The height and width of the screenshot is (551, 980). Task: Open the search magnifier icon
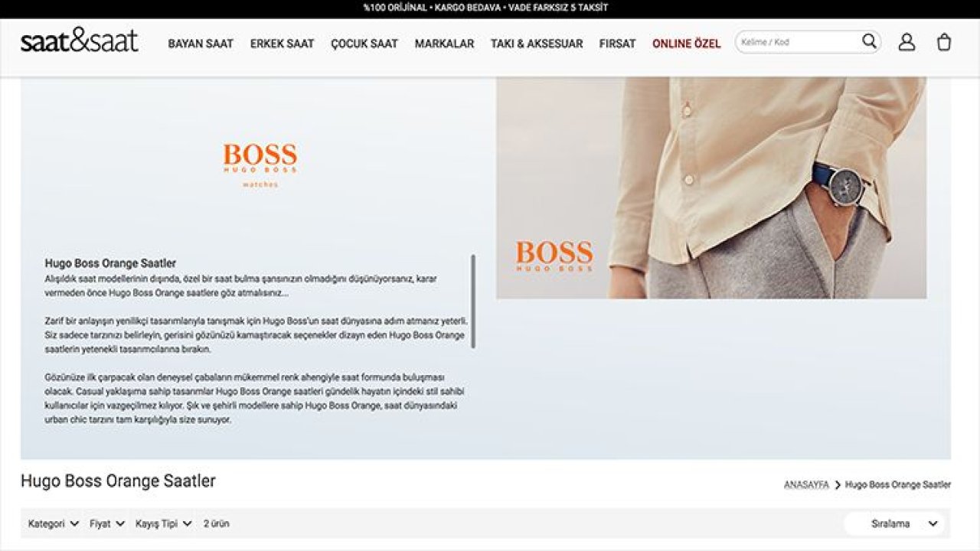(868, 42)
